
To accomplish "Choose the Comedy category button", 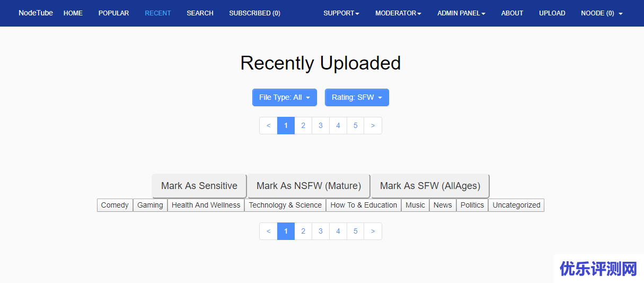I will tap(115, 205).
